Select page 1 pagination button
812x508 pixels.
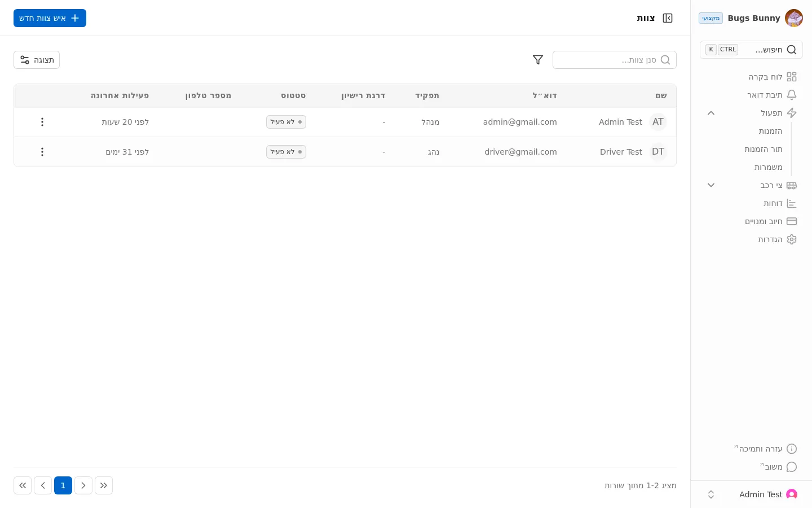click(x=63, y=485)
